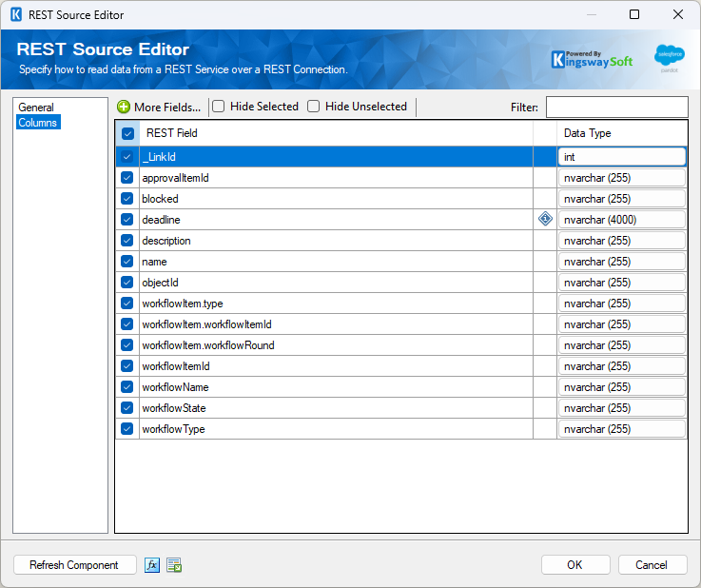Uncheck the workflowItem.workflowRound checkbox
701x588 pixels.
[127, 345]
